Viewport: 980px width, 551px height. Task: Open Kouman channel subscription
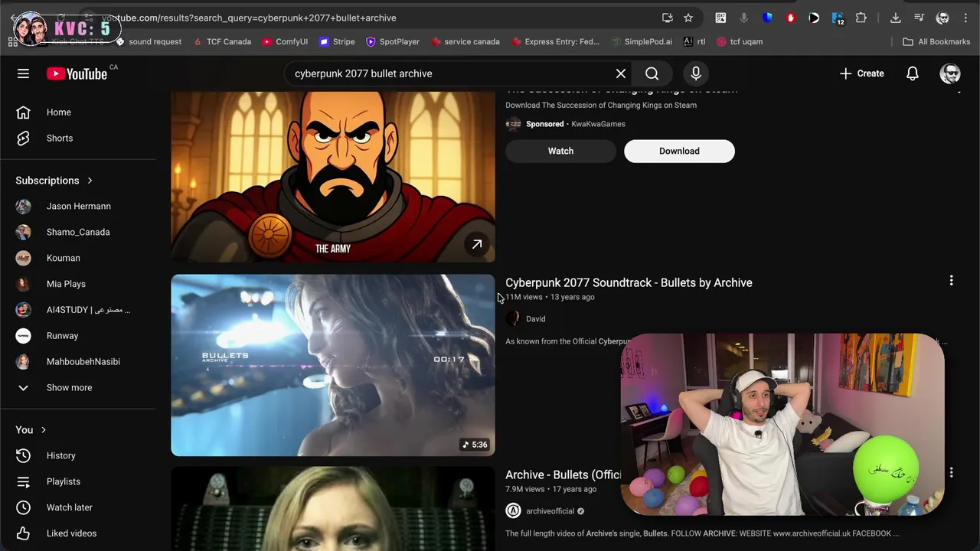(x=78, y=259)
